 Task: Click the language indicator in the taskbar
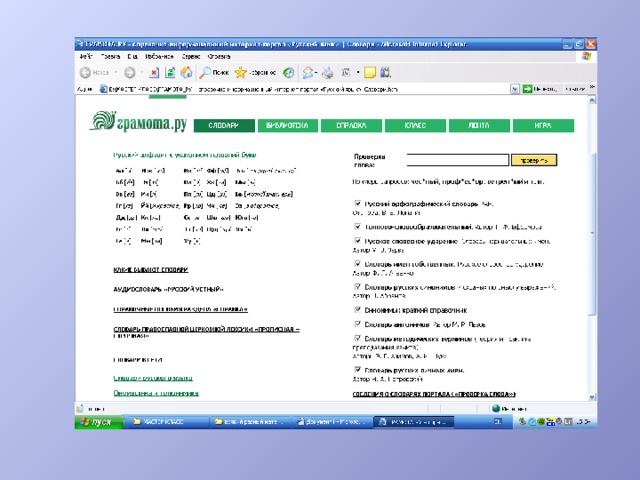498,422
